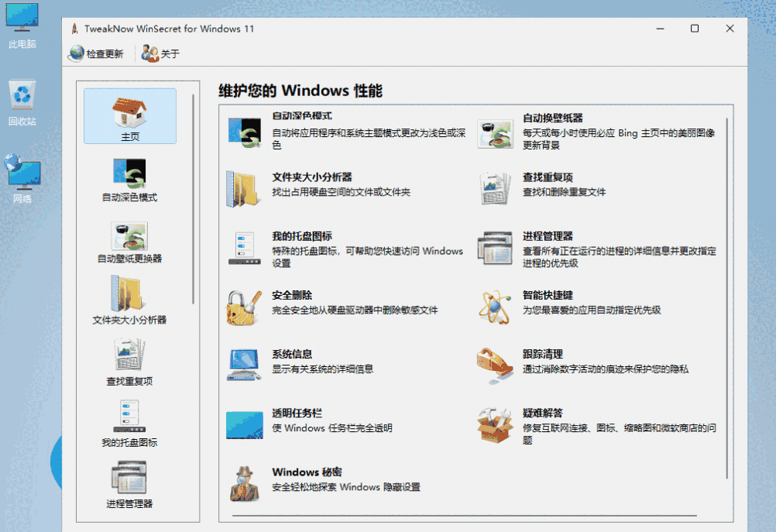
Task: Open 文件夹大小分析器 sidebar icon
Action: (x=129, y=297)
